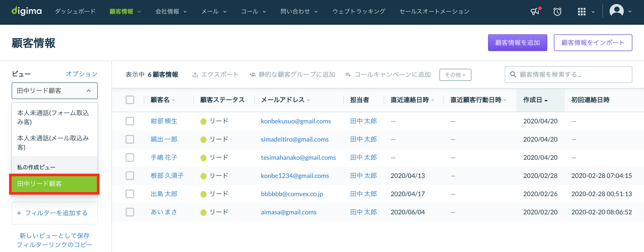Go to ダッシュボード in the navigation
The width and height of the screenshot is (644, 252).
75,11
